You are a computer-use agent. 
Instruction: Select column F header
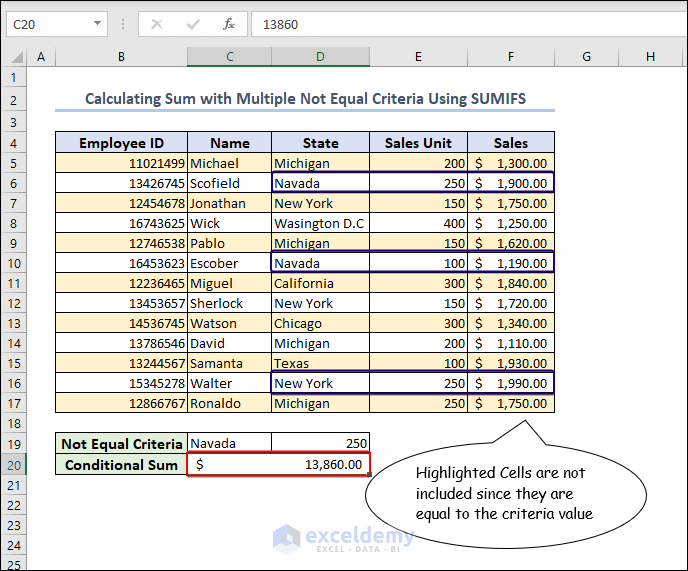click(x=511, y=57)
